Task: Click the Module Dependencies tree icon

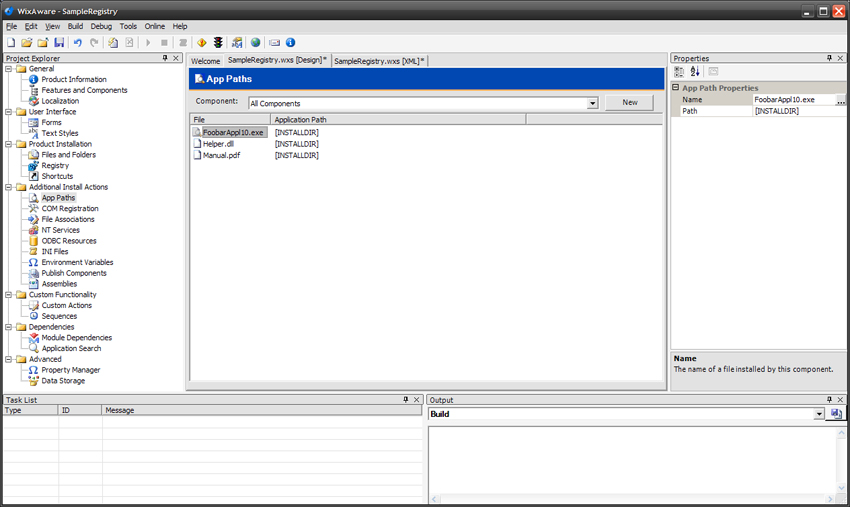Action: [34, 337]
